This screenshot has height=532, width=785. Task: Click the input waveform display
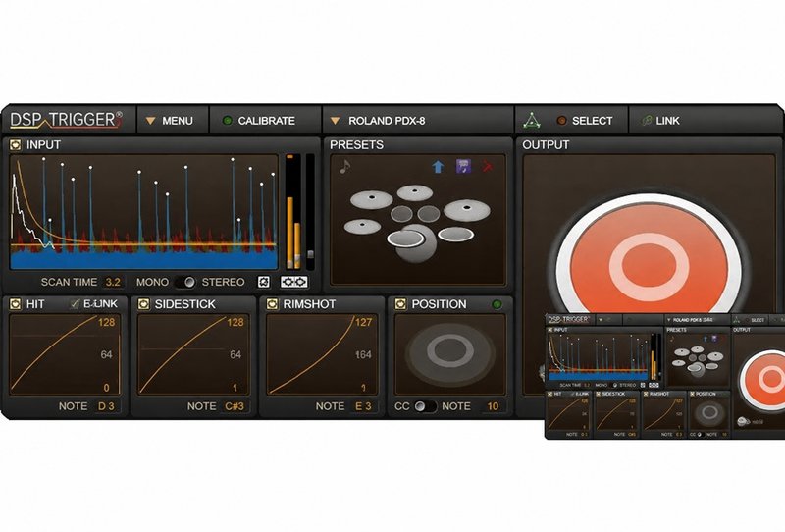[143, 212]
